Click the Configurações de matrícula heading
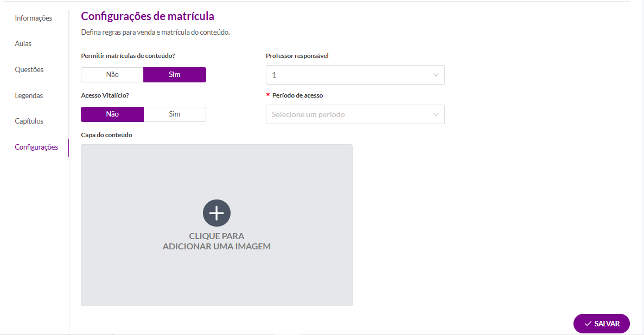The image size is (644, 335). [148, 16]
